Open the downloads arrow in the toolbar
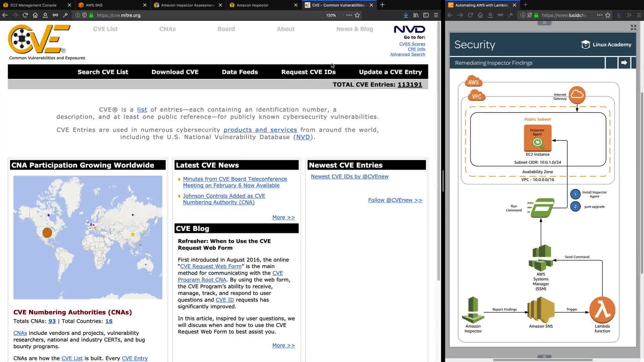This screenshot has height=362, width=644. 406,15
